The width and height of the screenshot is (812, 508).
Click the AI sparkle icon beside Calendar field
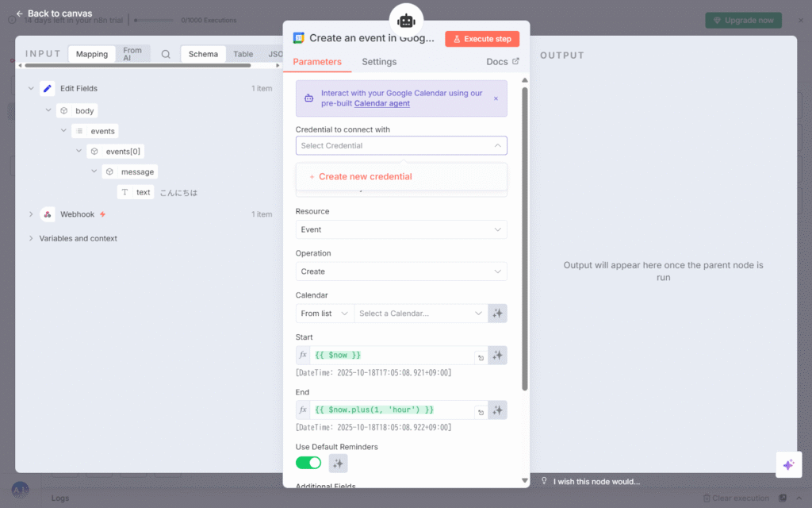point(498,314)
